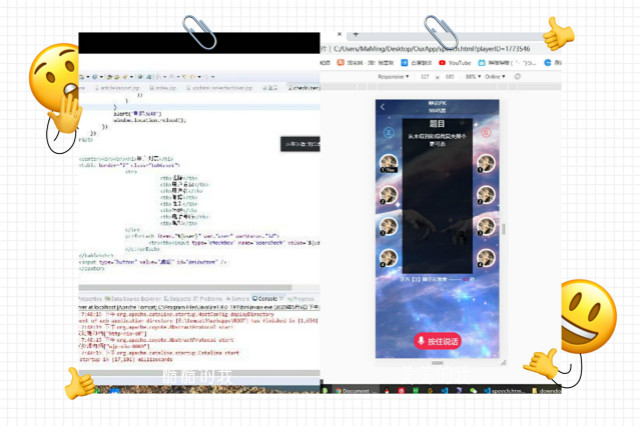This screenshot has width=640, height=426.
Task: Open the Online throttling dropdown
Action: coord(495,76)
